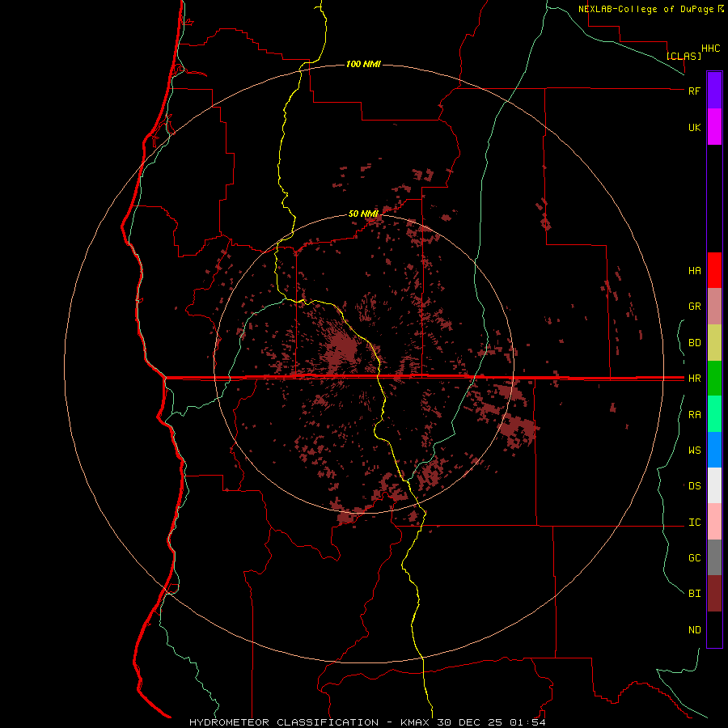
Task: Click the HR green legend swatch
Action: (x=714, y=379)
